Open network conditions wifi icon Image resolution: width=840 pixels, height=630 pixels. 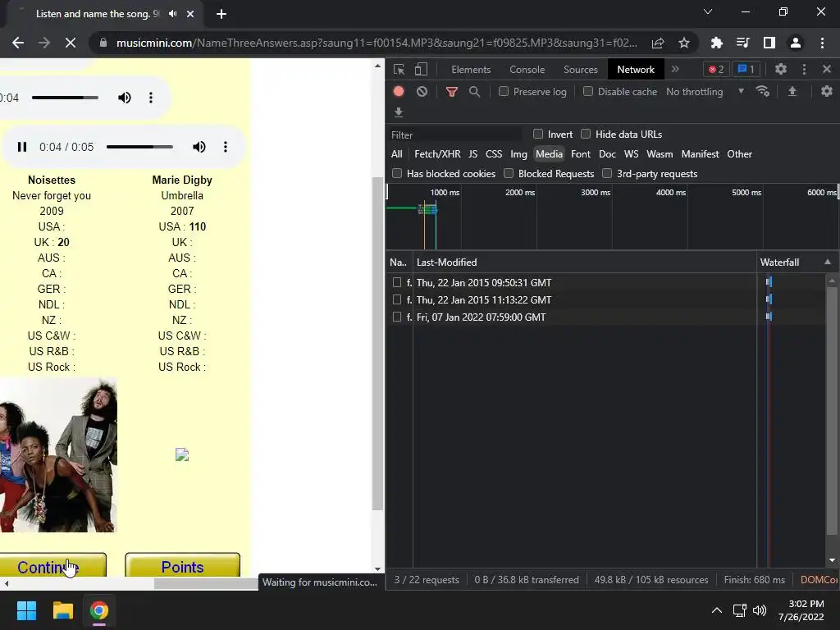pos(762,92)
